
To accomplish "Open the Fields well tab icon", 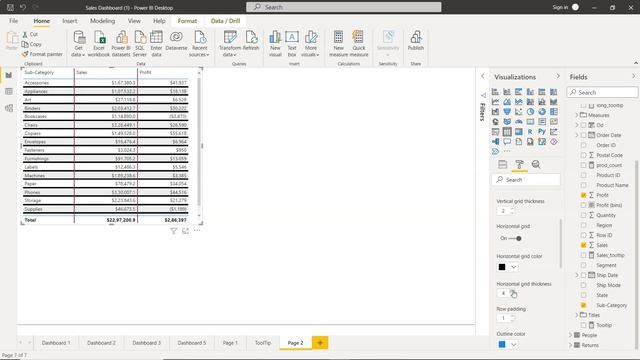I will (x=502, y=164).
